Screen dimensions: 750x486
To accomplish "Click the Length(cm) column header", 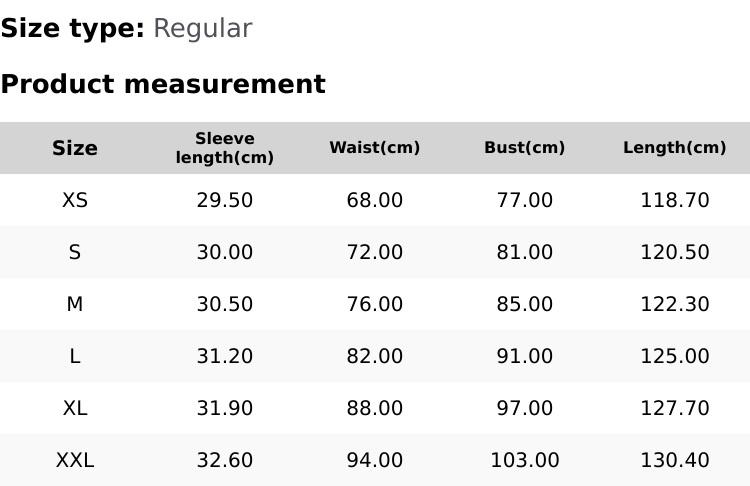I will [x=675, y=148].
